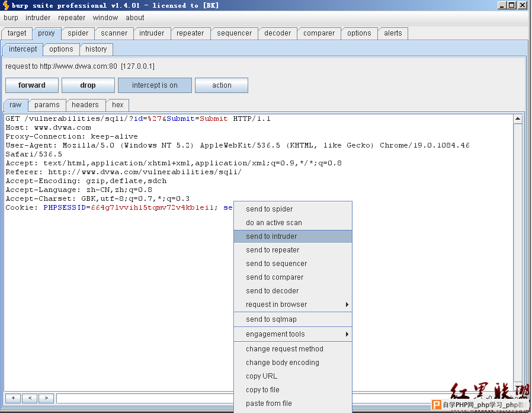This screenshot has height=413, width=532.
Task: Expand the engagement tools submenu
Action: pyautogui.click(x=293, y=334)
